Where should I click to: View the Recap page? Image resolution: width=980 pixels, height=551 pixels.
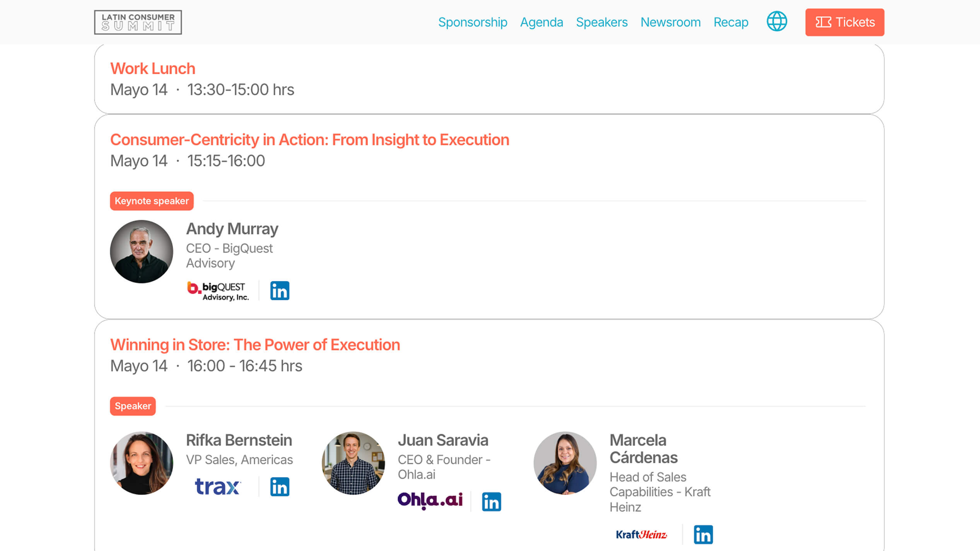pos(731,22)
